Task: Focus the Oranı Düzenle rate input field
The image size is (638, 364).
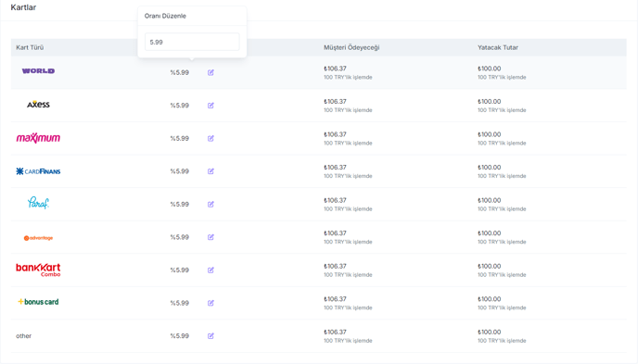Action: point(192,42)
